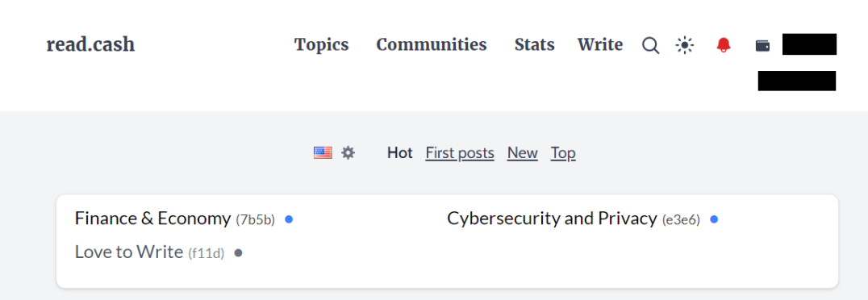
Task: Show New posts
Action: [x=522, y=152]
